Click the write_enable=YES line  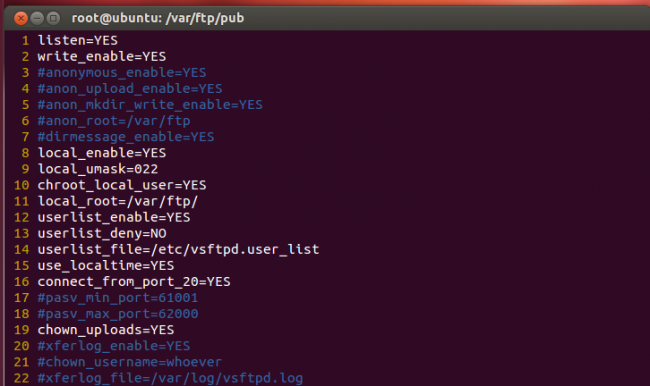(102, 57)
